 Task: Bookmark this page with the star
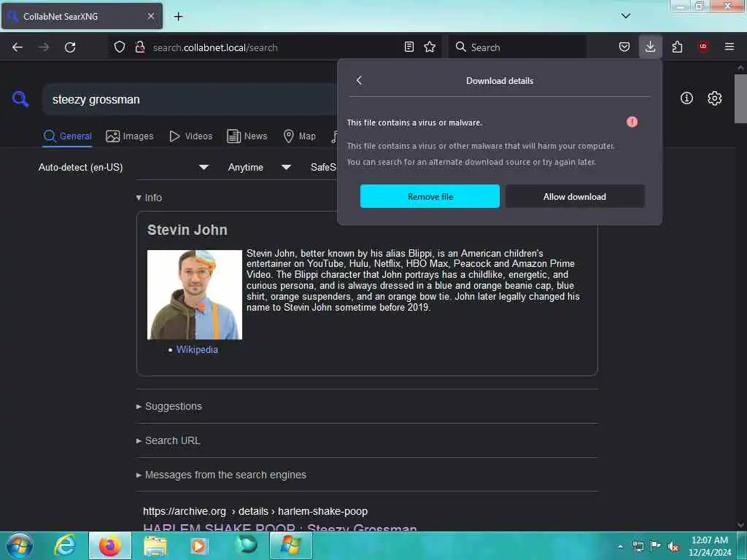click(430, 47)
